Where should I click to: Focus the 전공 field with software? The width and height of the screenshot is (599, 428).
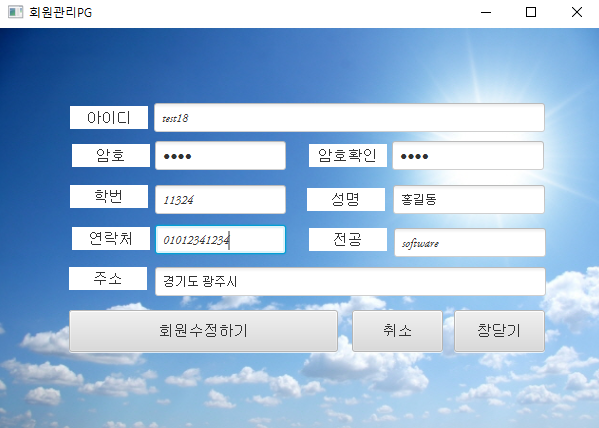469,243
